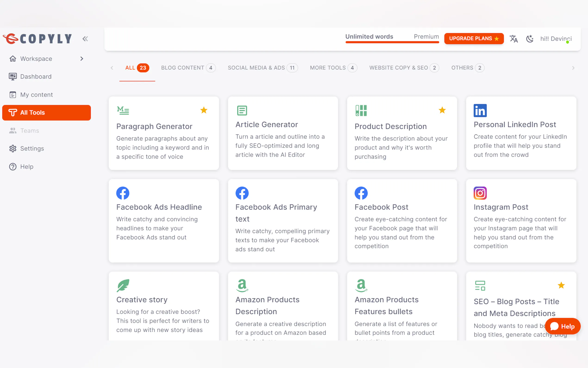Click Amazon Products Description icon
Viewport: 588px width, 368px height.
(242, 286)
